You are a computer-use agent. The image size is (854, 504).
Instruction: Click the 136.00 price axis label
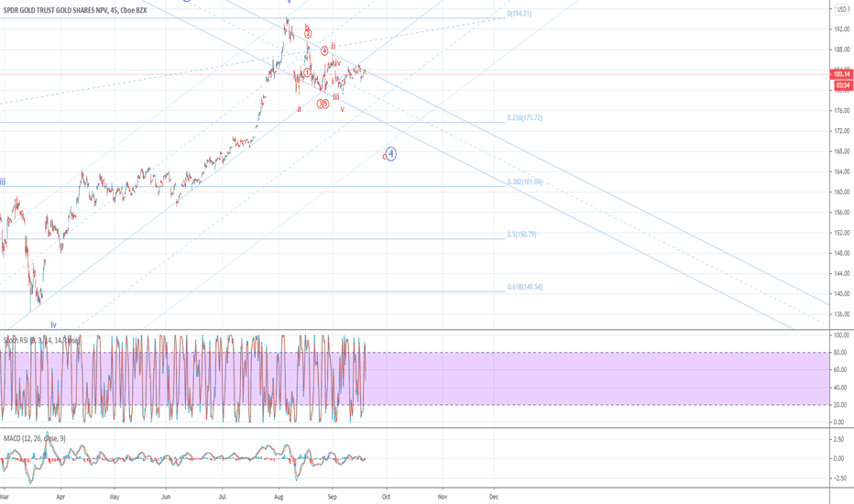(841, 314)
